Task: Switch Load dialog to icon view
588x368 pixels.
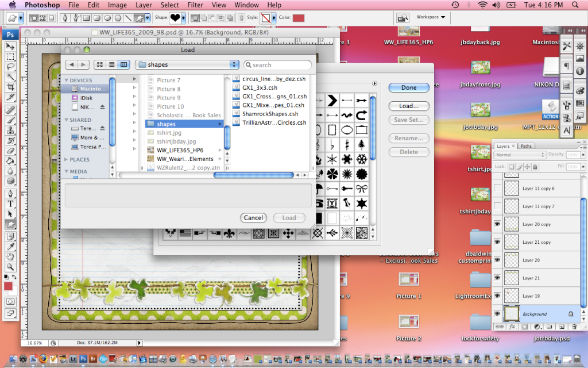Action: pos(100,64)
